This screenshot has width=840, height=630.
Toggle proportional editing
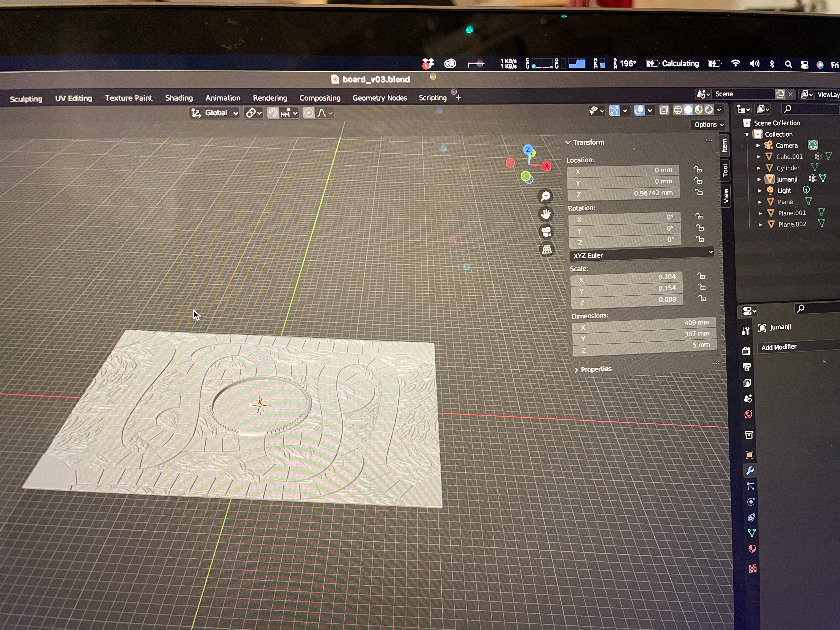[309, 113]
